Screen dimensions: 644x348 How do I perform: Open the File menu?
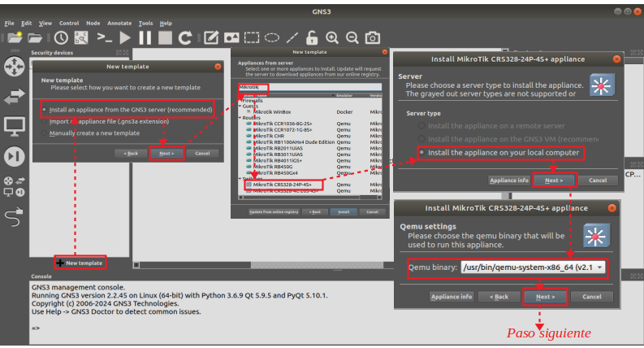[10, 23]
